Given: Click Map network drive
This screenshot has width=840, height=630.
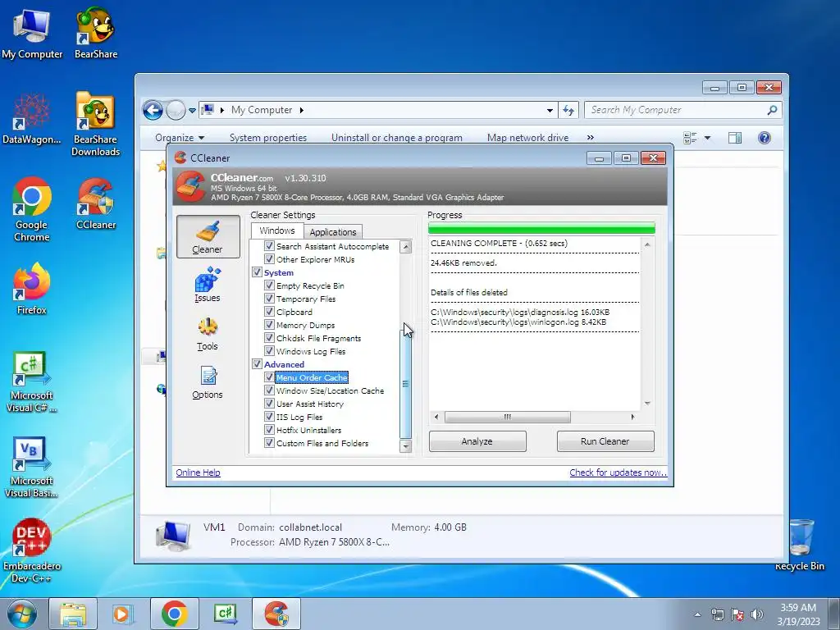Looking at the screenshot, I should pos(527,138).
